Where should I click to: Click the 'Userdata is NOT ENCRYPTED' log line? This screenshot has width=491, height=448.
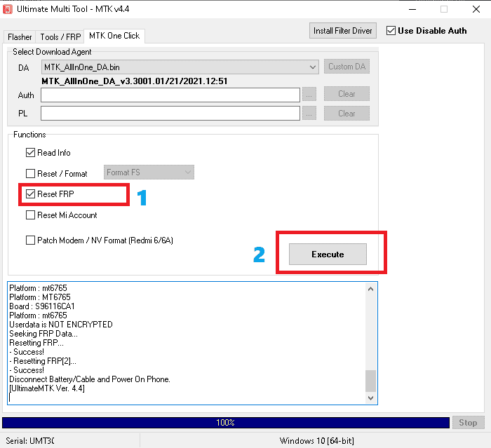click(61, 325)
